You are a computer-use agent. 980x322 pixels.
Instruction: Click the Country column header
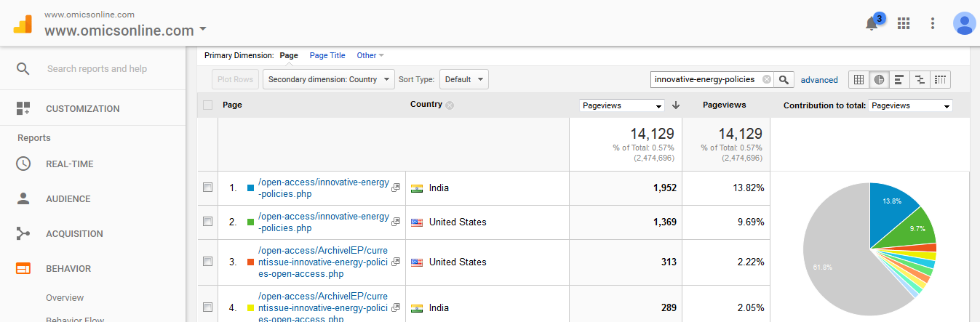click(x=426, y=105)
